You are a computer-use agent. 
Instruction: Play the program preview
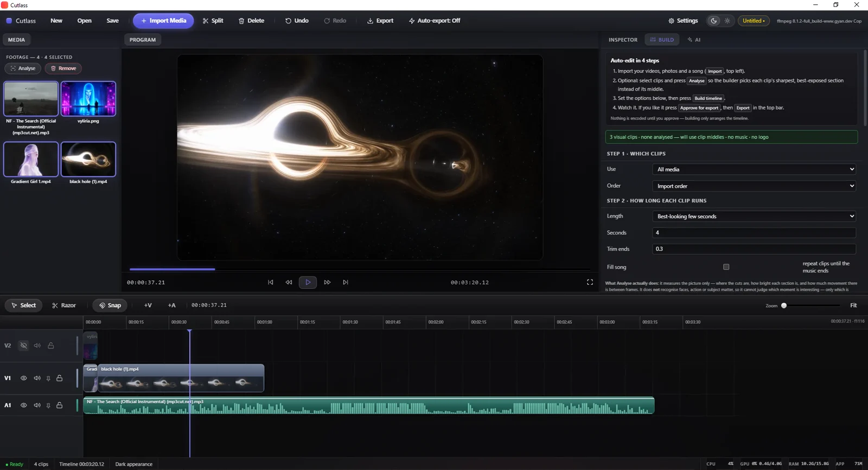(308, 282)
